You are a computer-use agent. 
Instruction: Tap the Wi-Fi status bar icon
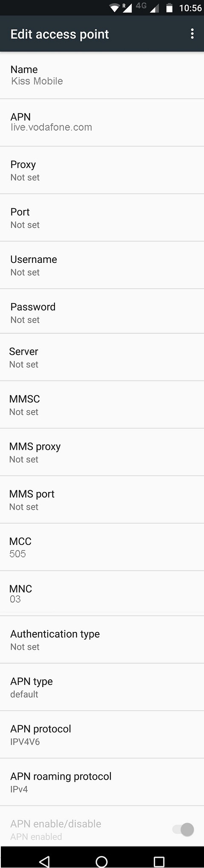pyautogui.click(x=114, y=8)
